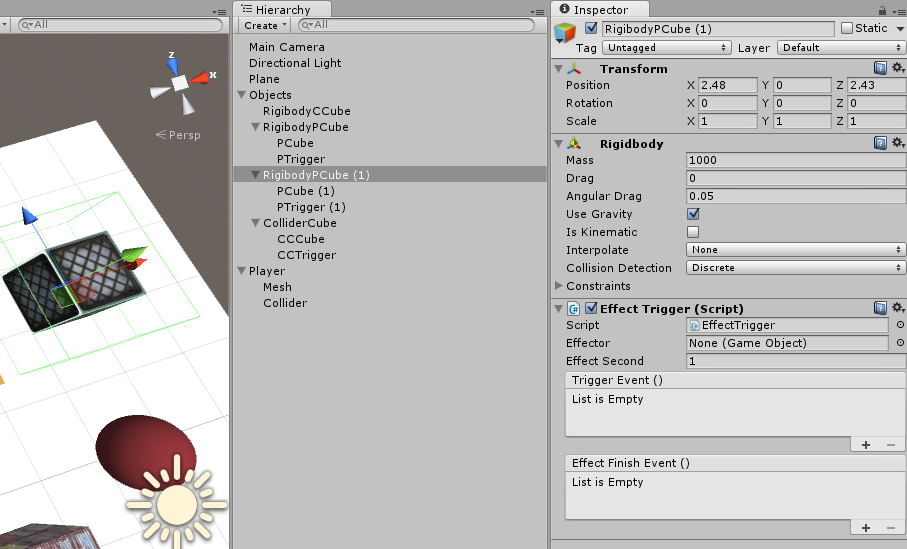Viewport: 907px width, 549px height.
Task: Click the Hierarchy search field
Action: click(x=416, y=25)
